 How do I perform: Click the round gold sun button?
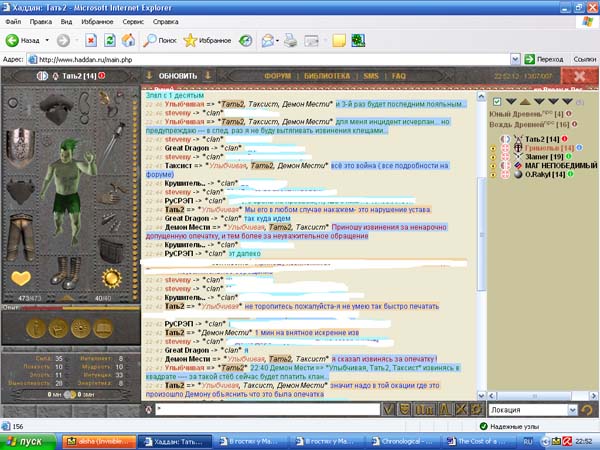pyautogui.click(x=81, y=328)
